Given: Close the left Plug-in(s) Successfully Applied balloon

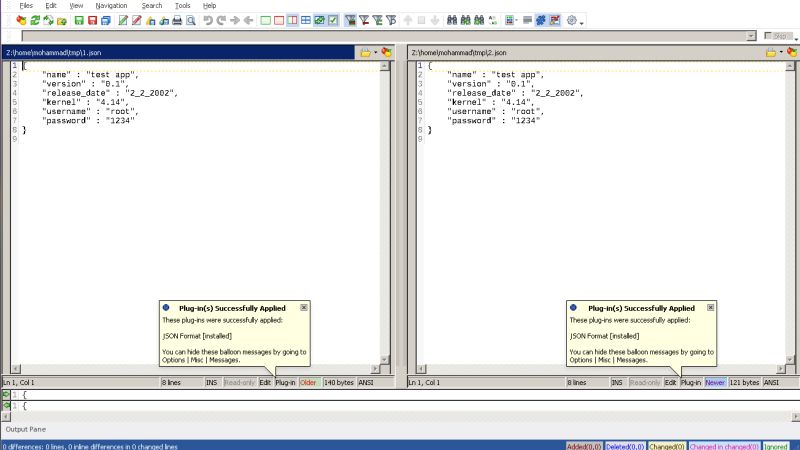Looking at the screenshot, I should coord(304,307).
